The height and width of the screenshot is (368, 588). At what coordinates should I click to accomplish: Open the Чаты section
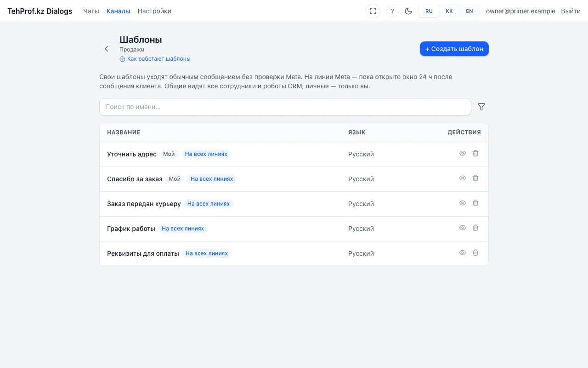(x=91, y=11)
